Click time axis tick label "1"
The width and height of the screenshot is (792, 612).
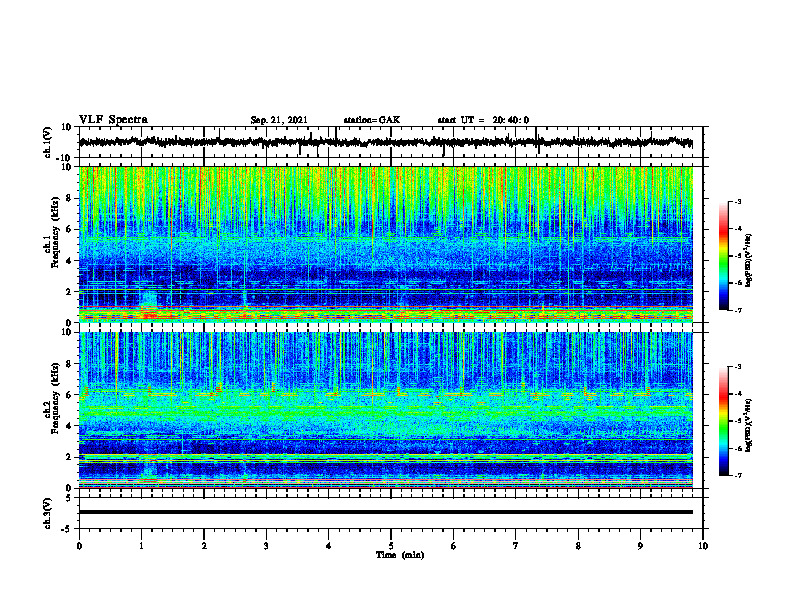[141, 546]
